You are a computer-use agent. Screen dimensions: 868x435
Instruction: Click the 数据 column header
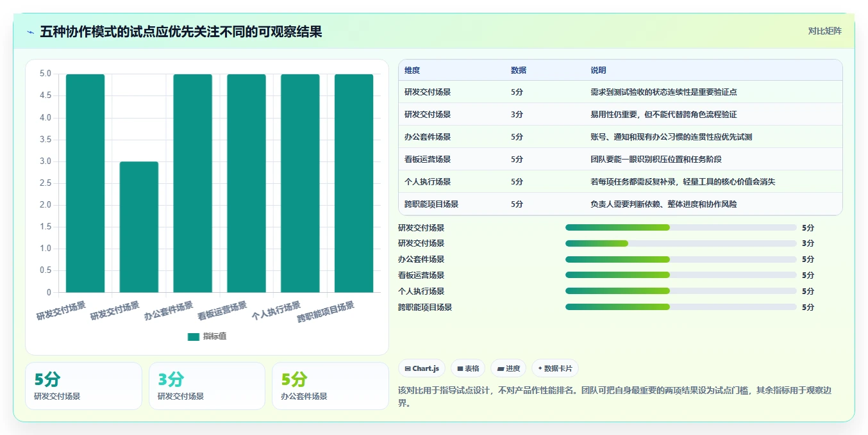[x=519, y=70]
